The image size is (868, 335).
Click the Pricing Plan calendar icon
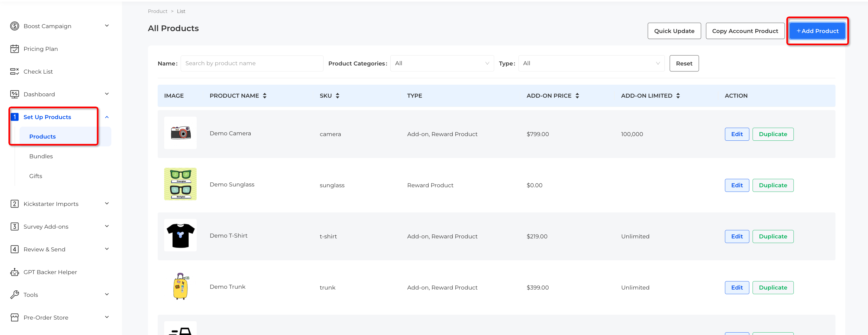tap(14, 49)
